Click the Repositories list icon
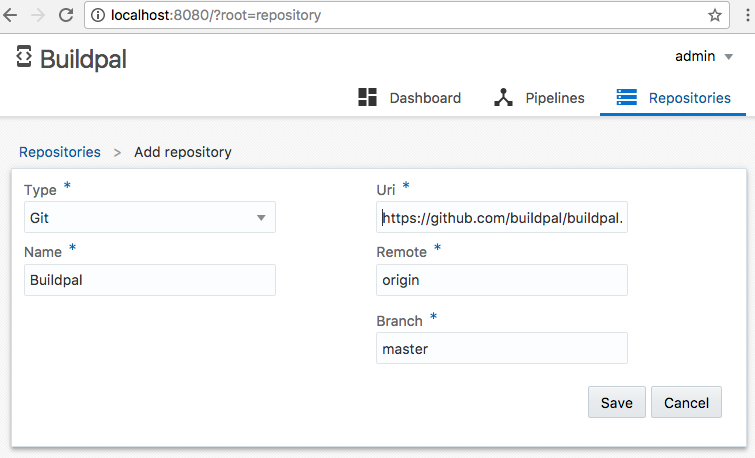 click(x=627, y=97)
